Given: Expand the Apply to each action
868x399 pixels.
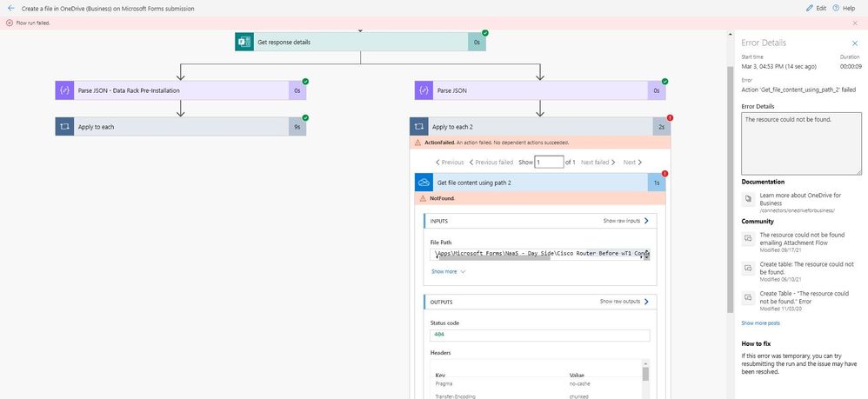Looking at the screenshot, I should tap(180, 127).
